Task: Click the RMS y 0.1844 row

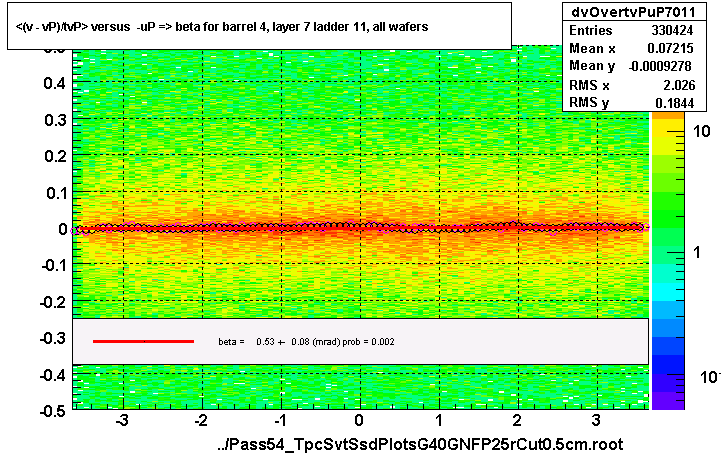Action: (x=634, y=102)
